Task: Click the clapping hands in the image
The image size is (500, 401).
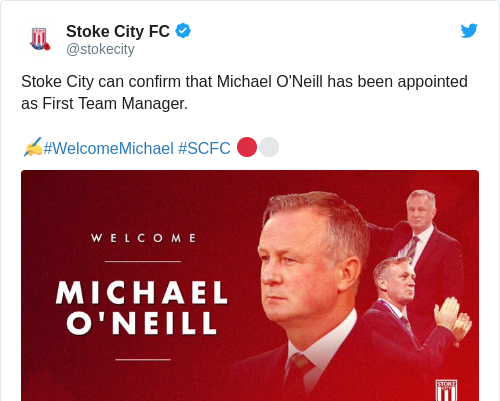Action: [452, 318]
